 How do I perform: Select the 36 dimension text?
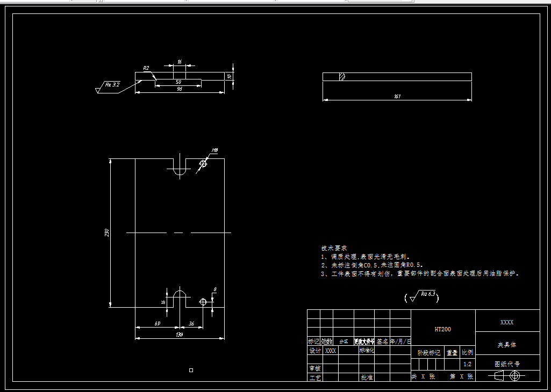point(191,324)
